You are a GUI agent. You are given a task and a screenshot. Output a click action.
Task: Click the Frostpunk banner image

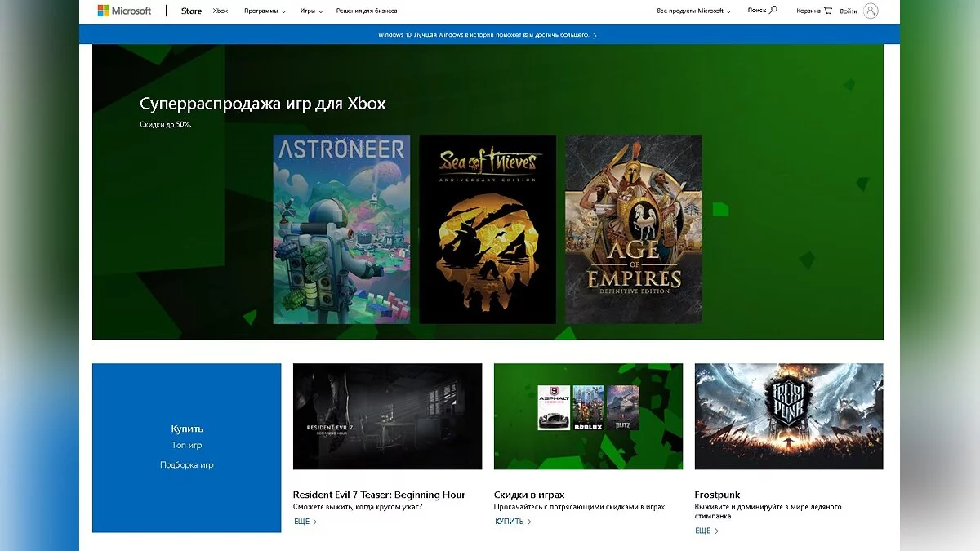(x=788, y=416)
